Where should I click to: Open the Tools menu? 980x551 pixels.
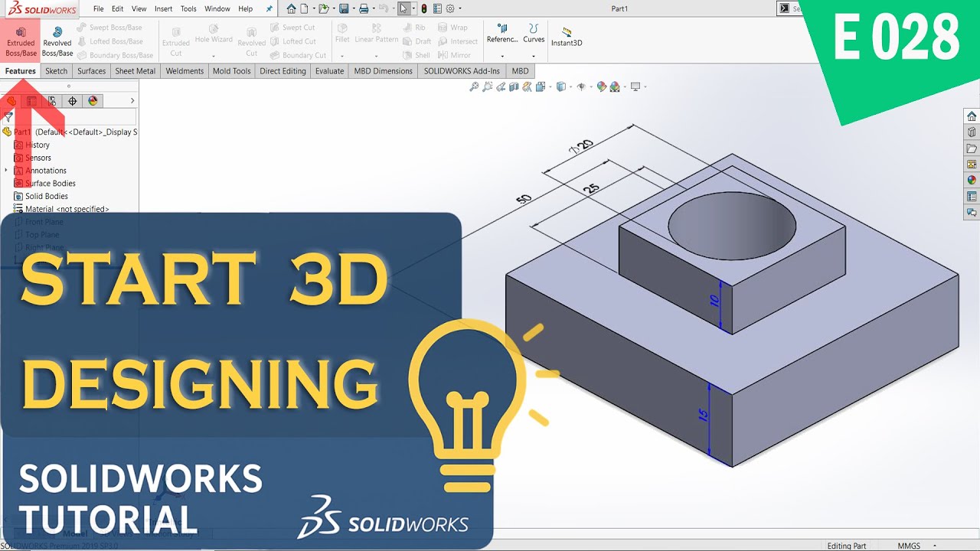(x=188, y=9)
